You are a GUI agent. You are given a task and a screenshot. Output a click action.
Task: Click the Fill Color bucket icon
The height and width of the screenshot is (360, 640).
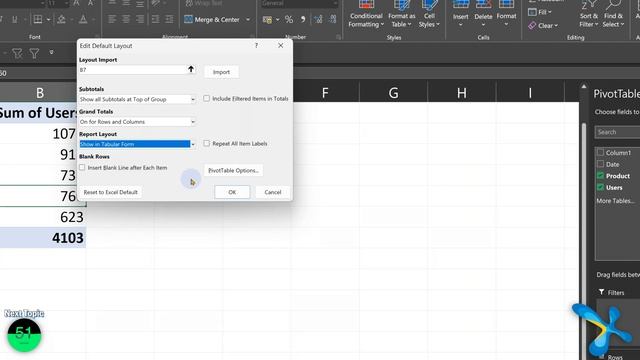point(61,20)
